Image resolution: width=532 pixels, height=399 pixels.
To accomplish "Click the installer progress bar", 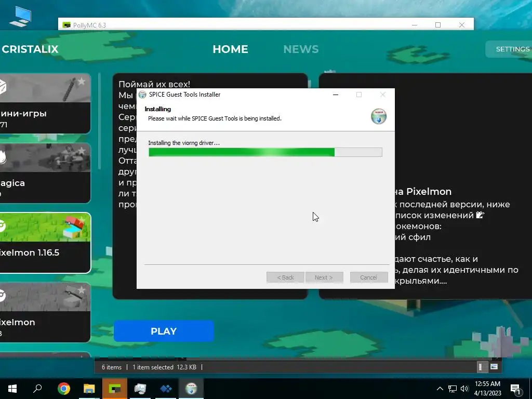I will 265,152.
